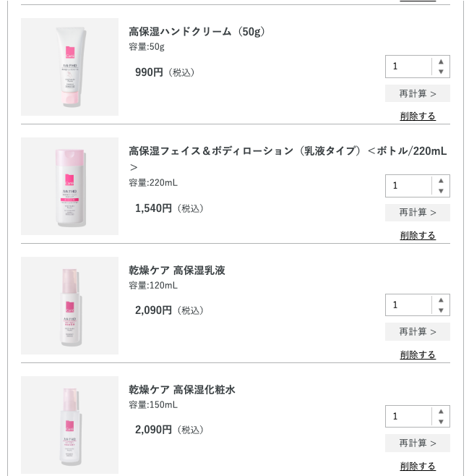469x476 pixels.
Task: Decrease quantity of 高保湿ハンドクリーム
Action: click(441, 72)
